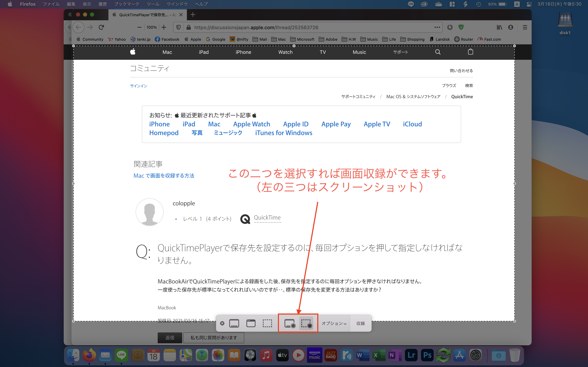The height and width of the screenshot is (367, 588).
Task: Open the Mac で画面を収録する方法 link
Action: pyautogui.click(x=164, y=175)
